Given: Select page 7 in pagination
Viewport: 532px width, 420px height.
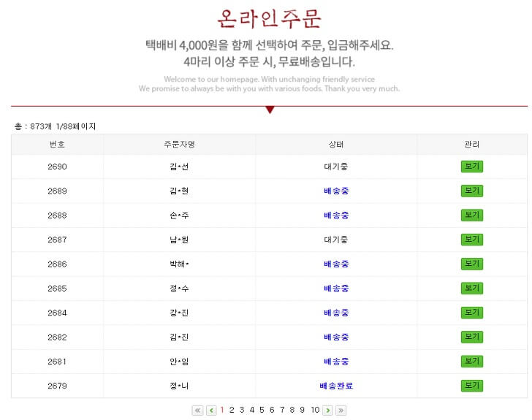Looking at the screenshot, I should (282, 411).
